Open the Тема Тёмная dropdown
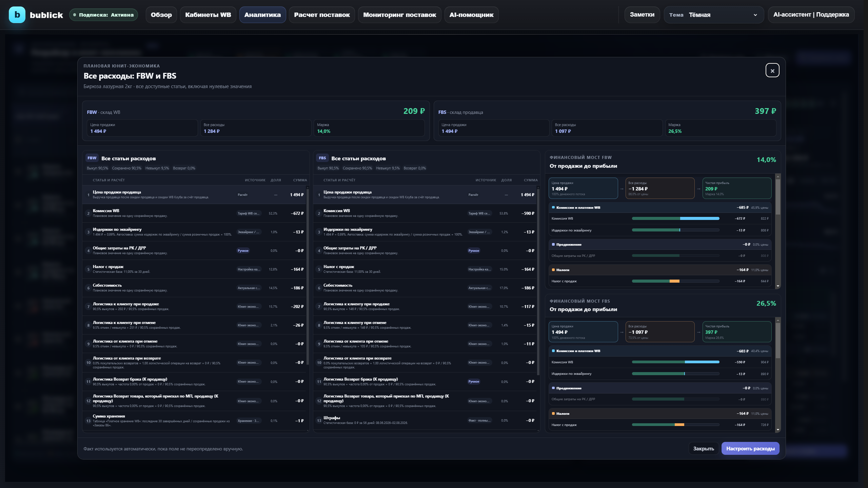Viewport: 868px width, 488px height. (714, 15)
